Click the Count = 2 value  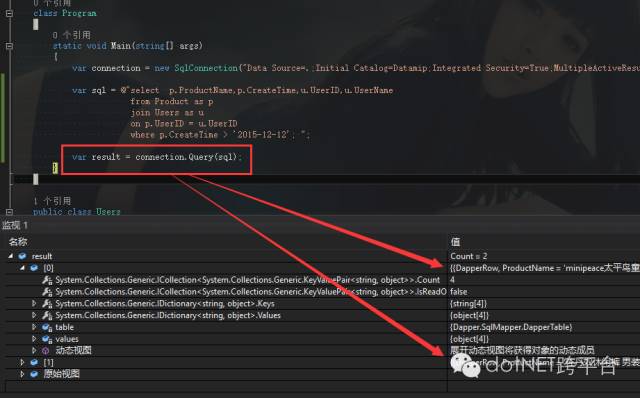click(469, 256)
